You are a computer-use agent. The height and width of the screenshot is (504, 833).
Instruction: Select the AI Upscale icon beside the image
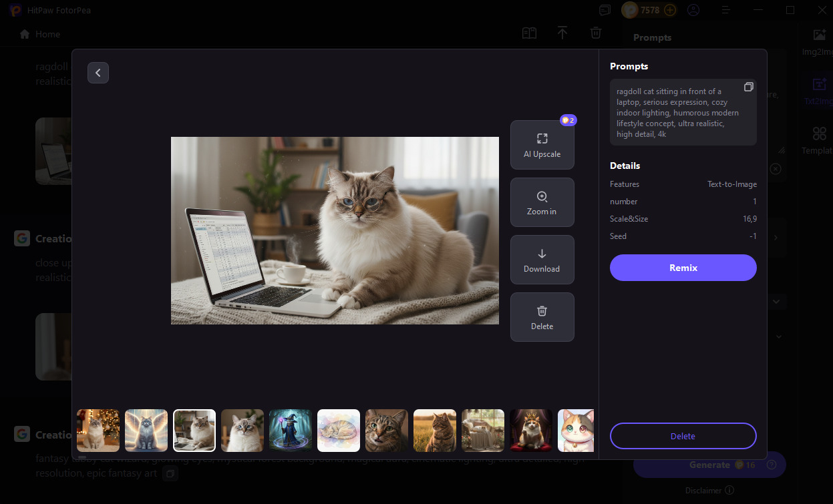542,138
